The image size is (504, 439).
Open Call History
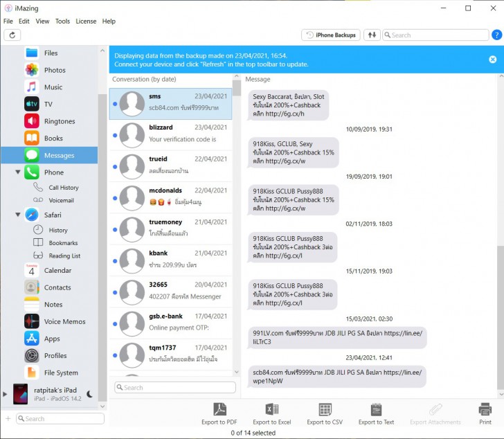point(63,188)
